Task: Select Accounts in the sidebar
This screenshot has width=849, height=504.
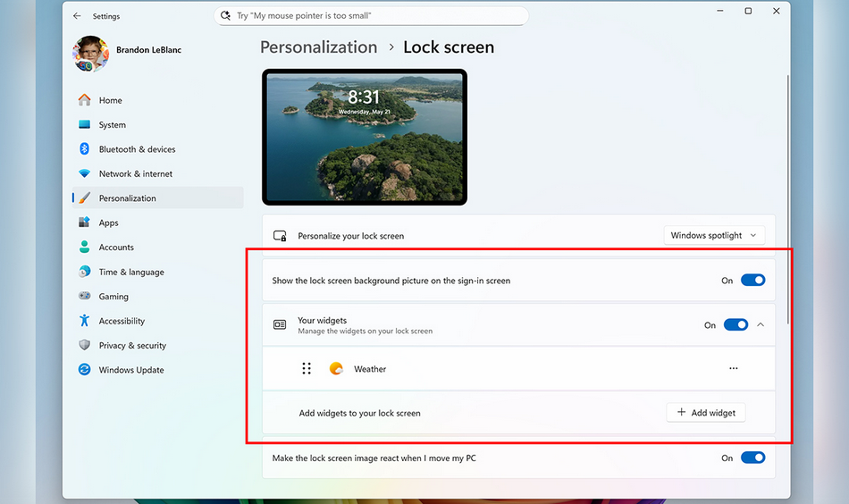Action: pyautogui.click(x=157, y=247)
